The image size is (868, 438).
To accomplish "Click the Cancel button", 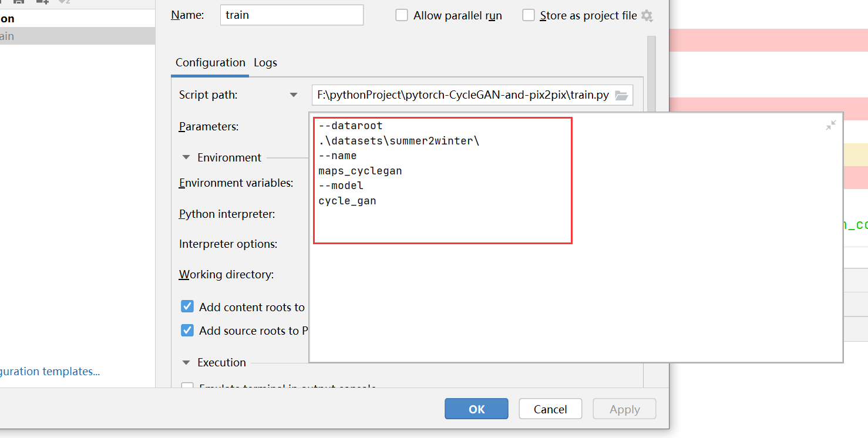I will coord(550,409).
